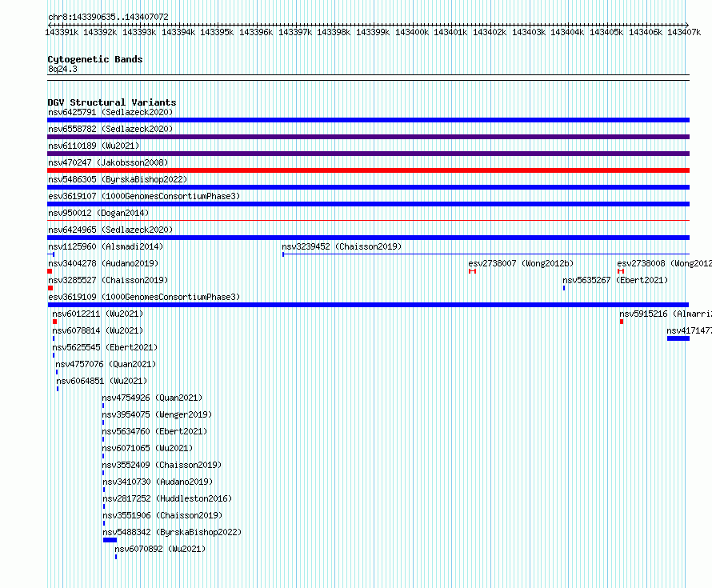712x588 pixels.
Task: Click esv2738008 variant label
Action: (x=664, y=263)
